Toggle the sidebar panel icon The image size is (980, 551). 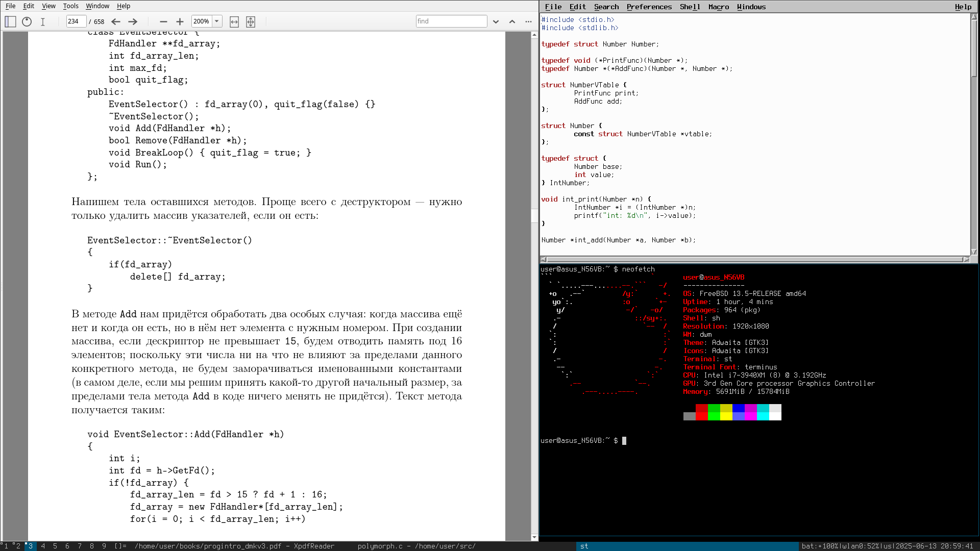[x=10, y=21]
